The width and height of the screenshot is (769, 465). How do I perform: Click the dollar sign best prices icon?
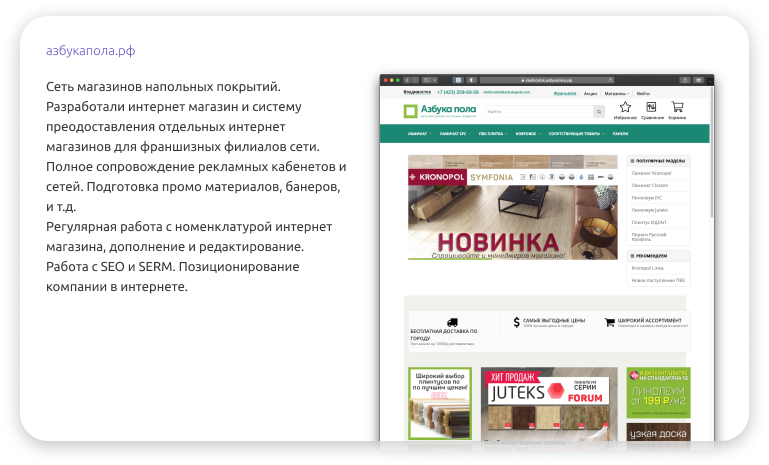[516, 322]
